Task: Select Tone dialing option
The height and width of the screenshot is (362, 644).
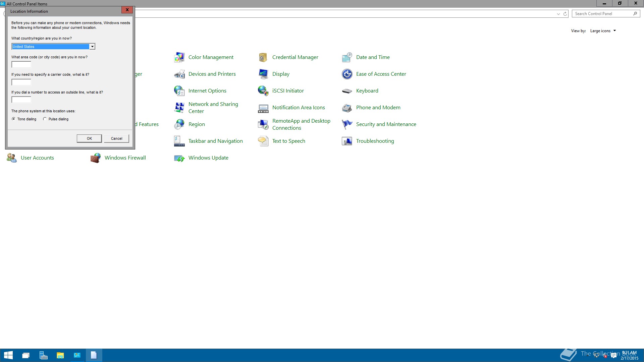Action: click(x=24, y=119)
